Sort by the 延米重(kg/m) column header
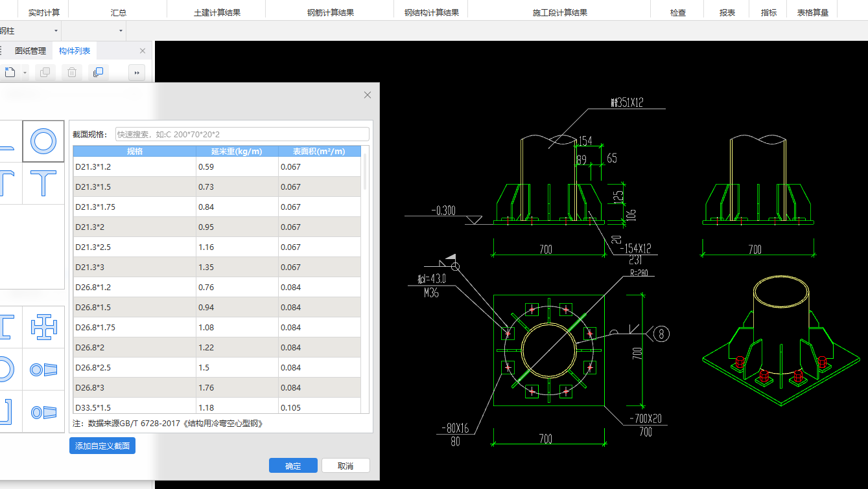 click(x=237, y=152)
